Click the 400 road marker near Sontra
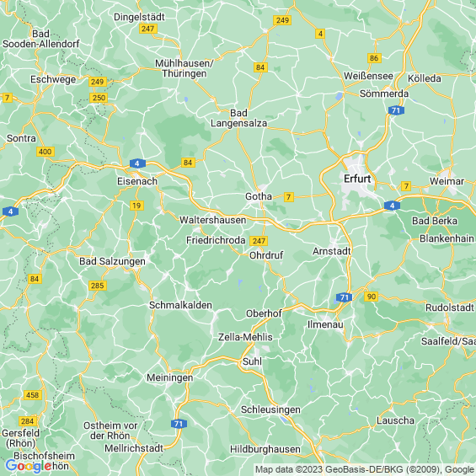 click(x=45, y=152)
